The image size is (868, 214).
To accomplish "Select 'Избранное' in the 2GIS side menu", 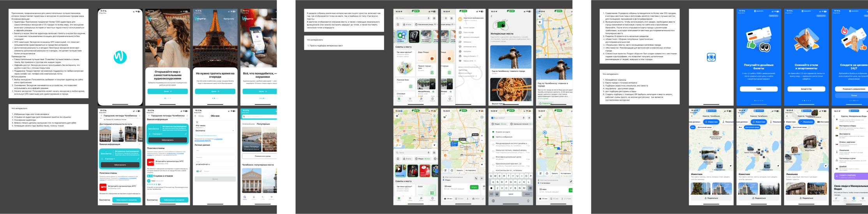I will pyautogui.click(x=467, y=42).
